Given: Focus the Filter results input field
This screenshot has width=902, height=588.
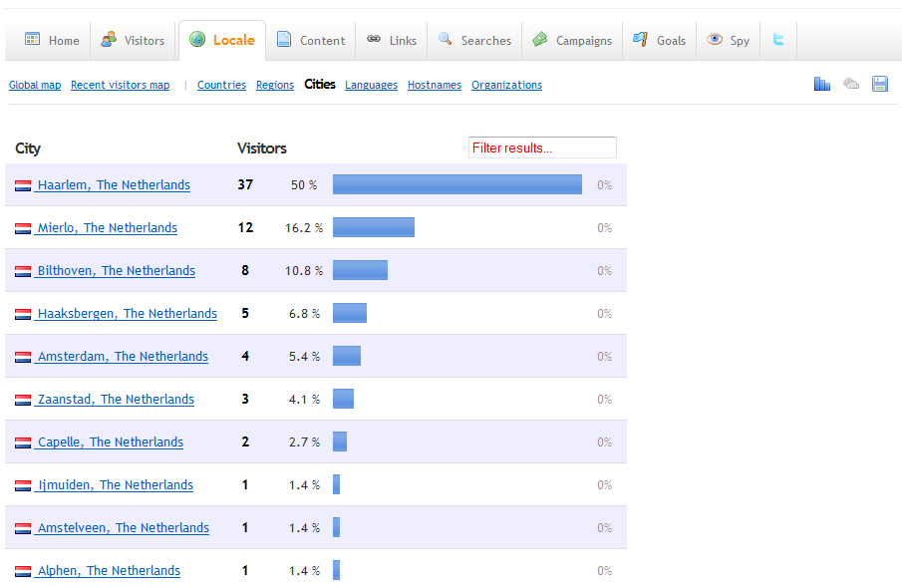Looking at the screenshot, I should tap(542, 147).
